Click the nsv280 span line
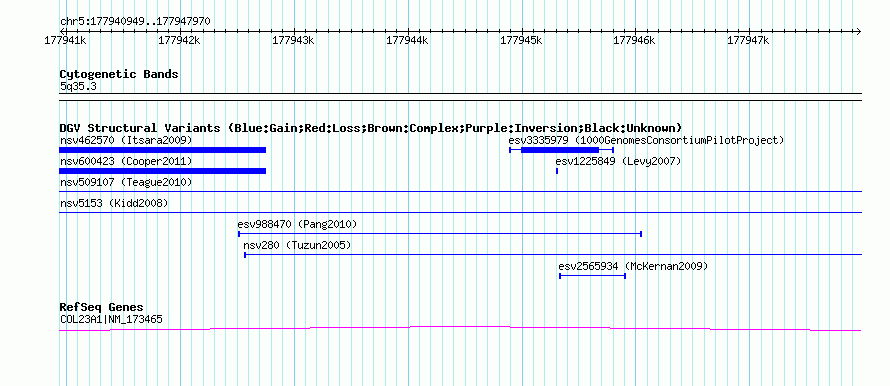Screen dimensions: 890x386 pos(553,254)
